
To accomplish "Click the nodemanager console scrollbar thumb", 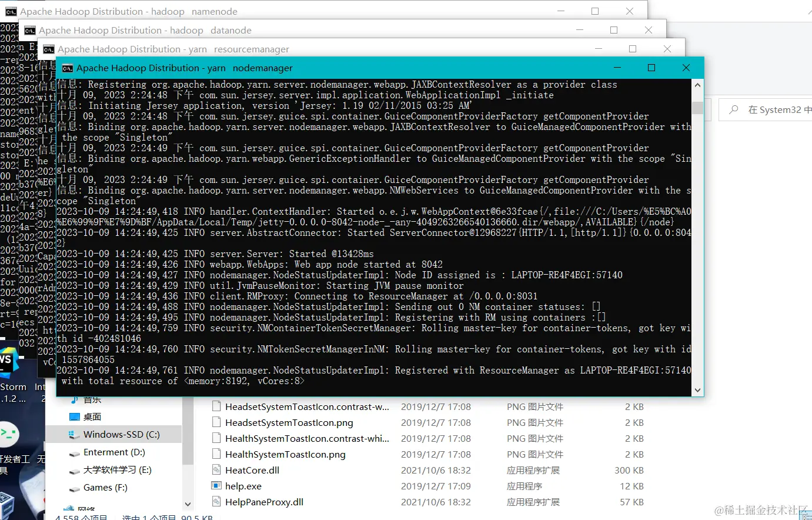I will coord(698,108).
